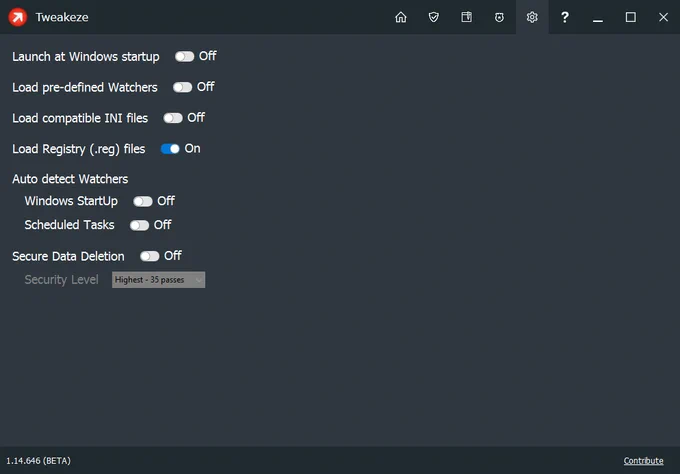This screenshot has height=474, width=680.
Task: Click the Tweakeze title text
Action: coord(62,17)
